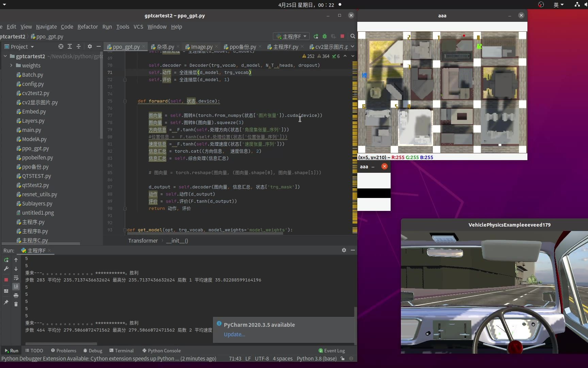Open Project panel settings gear
Image resolution: width=588 pixels, height=368 pixels.
[89, 46]
